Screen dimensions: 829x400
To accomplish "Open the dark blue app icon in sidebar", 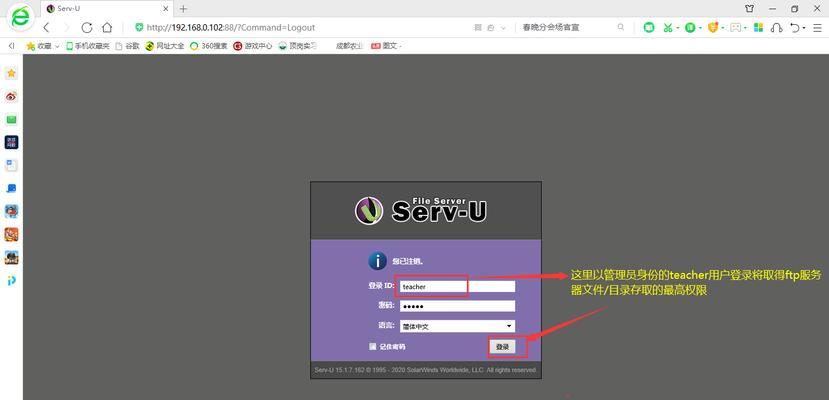I will [x=11, y=142].
